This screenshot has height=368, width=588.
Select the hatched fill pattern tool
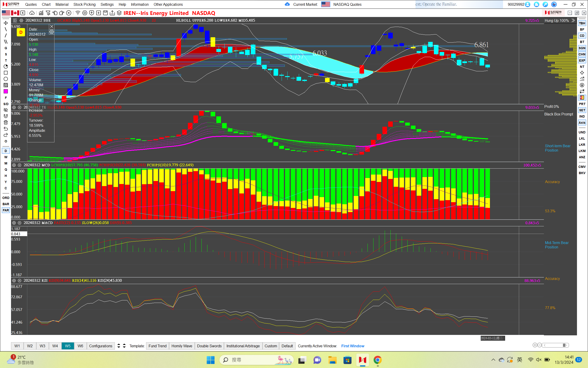pyautogui.click(x=6, y=85)
